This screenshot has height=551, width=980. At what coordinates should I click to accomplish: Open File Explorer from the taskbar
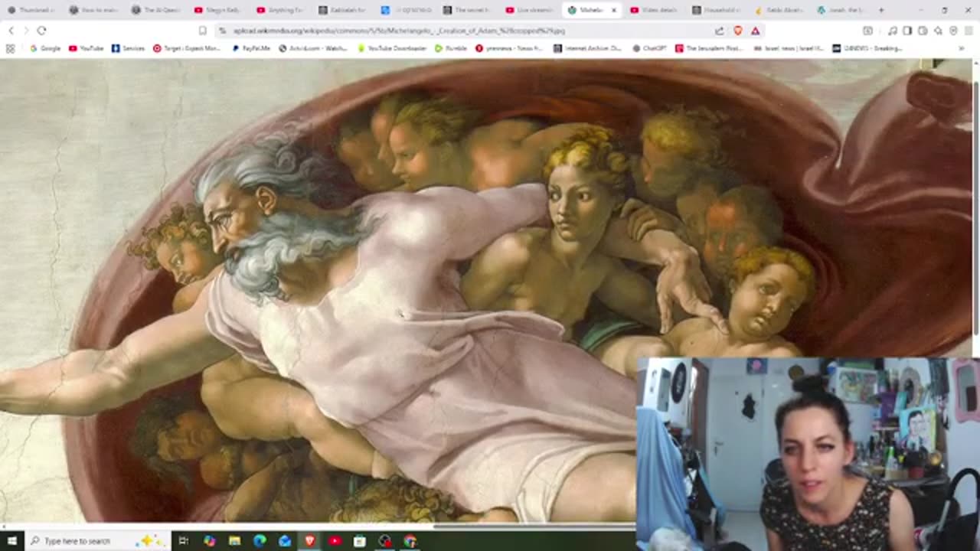234,541
